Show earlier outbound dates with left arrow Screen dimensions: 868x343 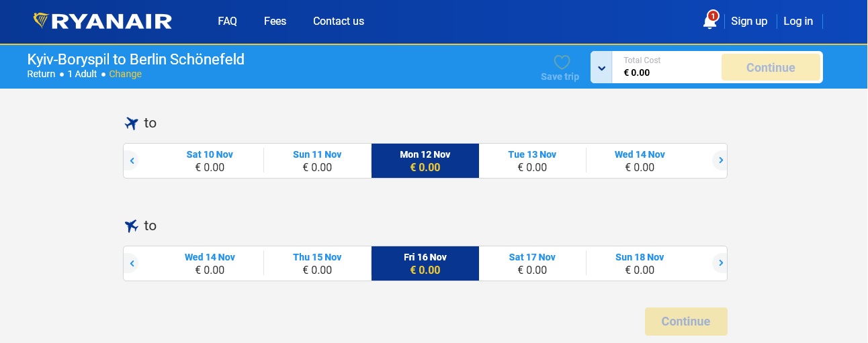pos(132,160)
